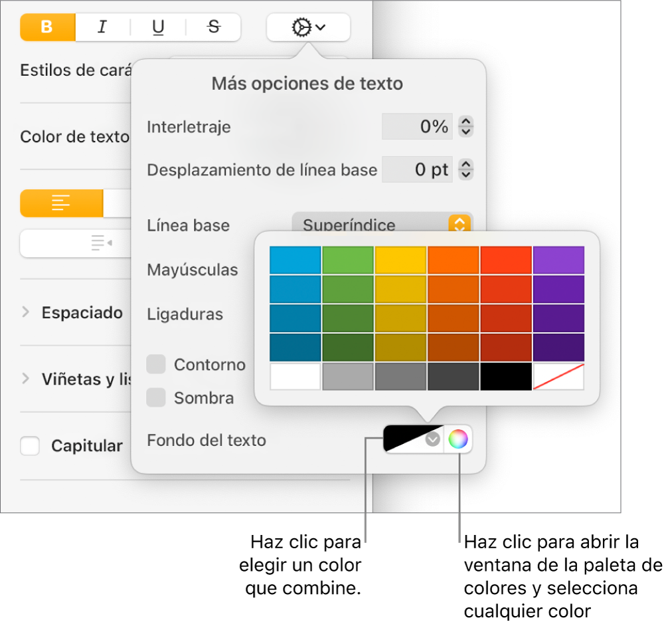Apply italic text style
The image size is (672, 628).
pyautogui.click(x=102, y=27)
